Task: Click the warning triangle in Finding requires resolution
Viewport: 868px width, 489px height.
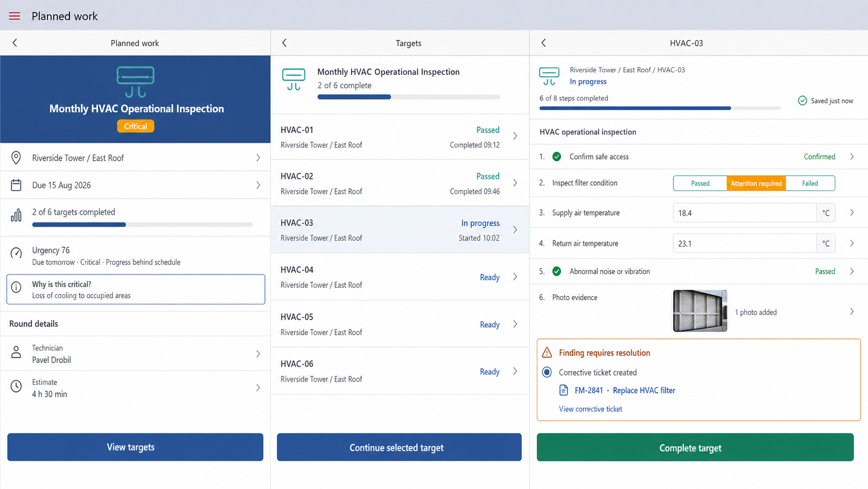Action: (547, 353)
